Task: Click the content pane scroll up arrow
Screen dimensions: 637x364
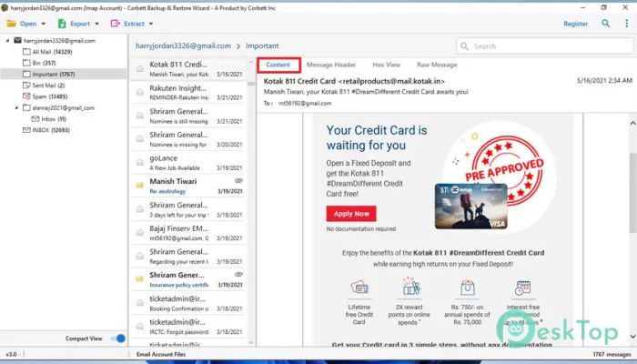Action: coord(632,123)
